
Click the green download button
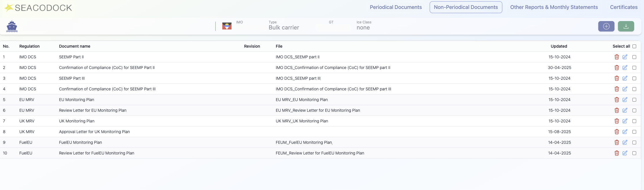tap(626, 26)
